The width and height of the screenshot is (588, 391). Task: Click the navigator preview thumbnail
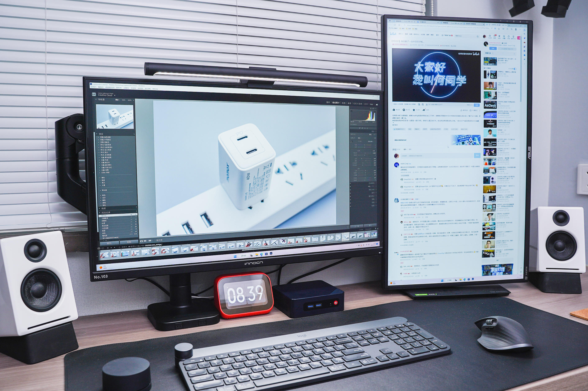pyautogui.click(x=115, y=117)
